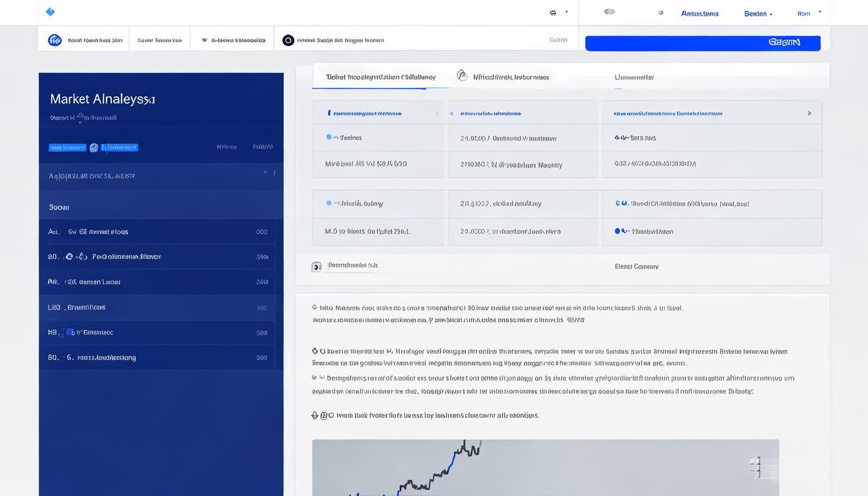This screenshot has height=496, width=868.
Task: Click the black circle icon in second toolbar
Action: pos(289,40)
